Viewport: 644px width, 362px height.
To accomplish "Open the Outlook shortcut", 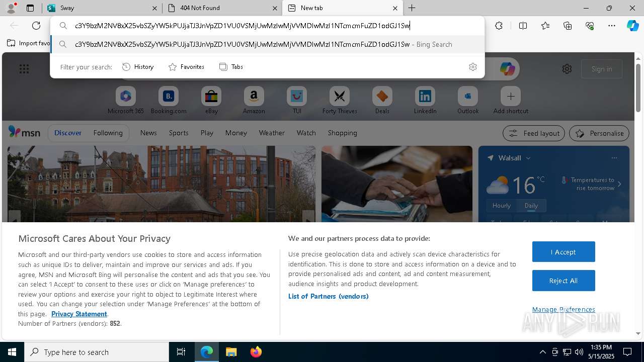I will 468,101.
